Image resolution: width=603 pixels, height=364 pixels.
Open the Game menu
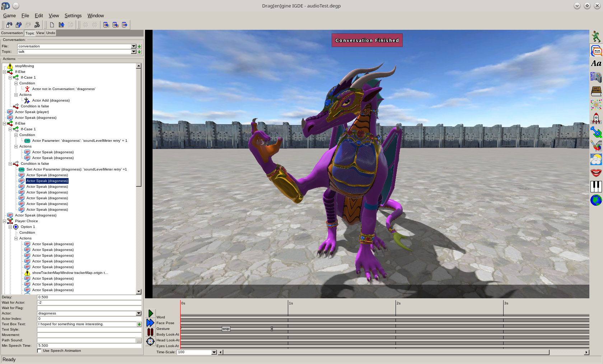click(9, 15)
